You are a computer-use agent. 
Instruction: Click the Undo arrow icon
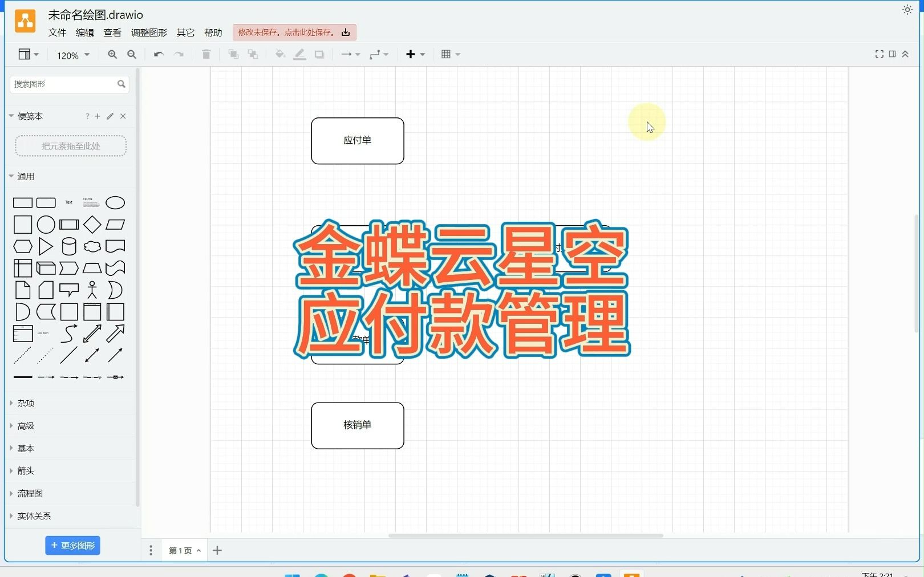pos(159,54)
